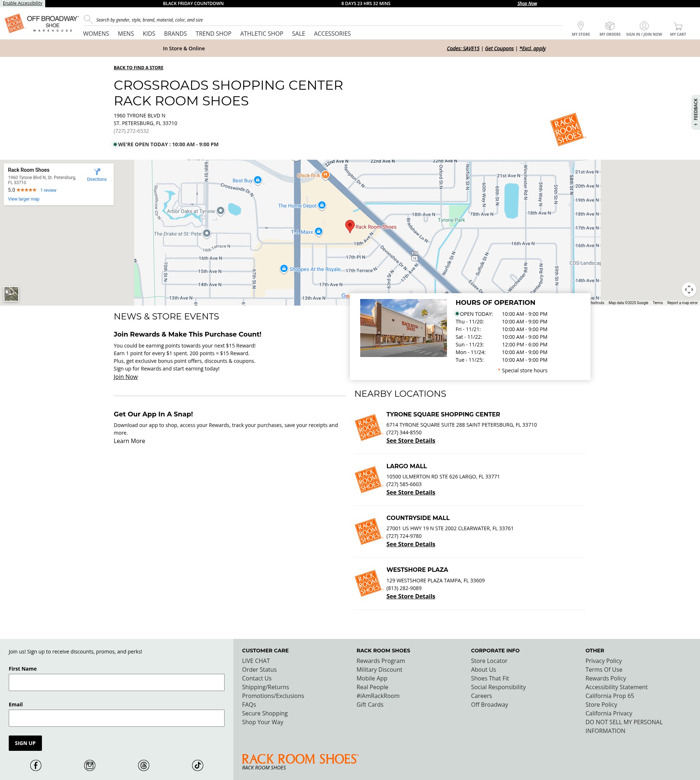This screenshot has width=700, height=780.
Task: Open the TikTok social icon
Action: [x=198, y=765]
